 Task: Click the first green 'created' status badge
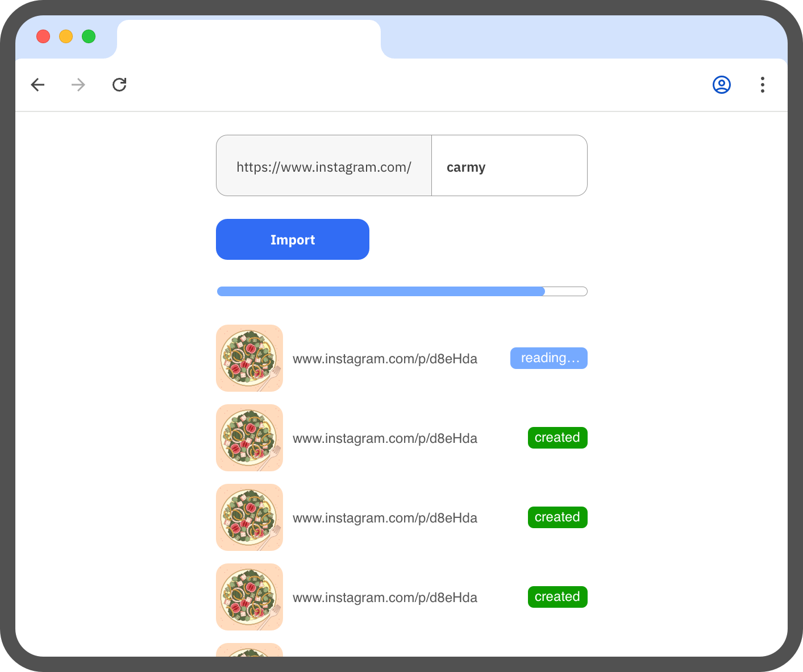click(557, 438)
